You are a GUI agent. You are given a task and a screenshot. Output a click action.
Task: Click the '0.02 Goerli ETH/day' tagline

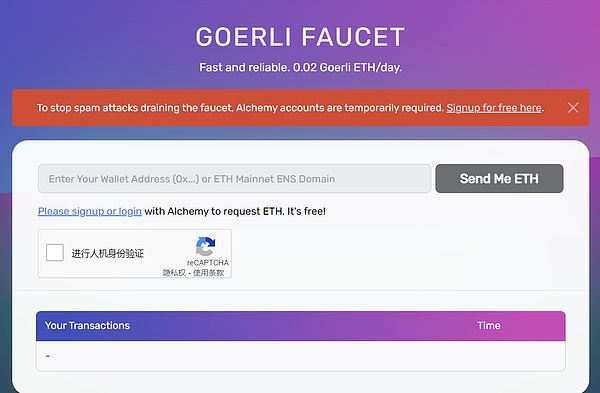347,67
